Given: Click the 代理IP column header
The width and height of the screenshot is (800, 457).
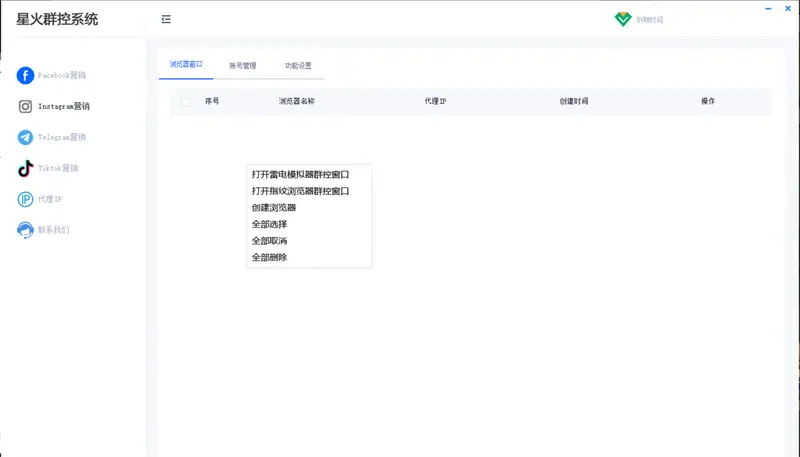Looking at the screenshot, I should pos(435,101).
